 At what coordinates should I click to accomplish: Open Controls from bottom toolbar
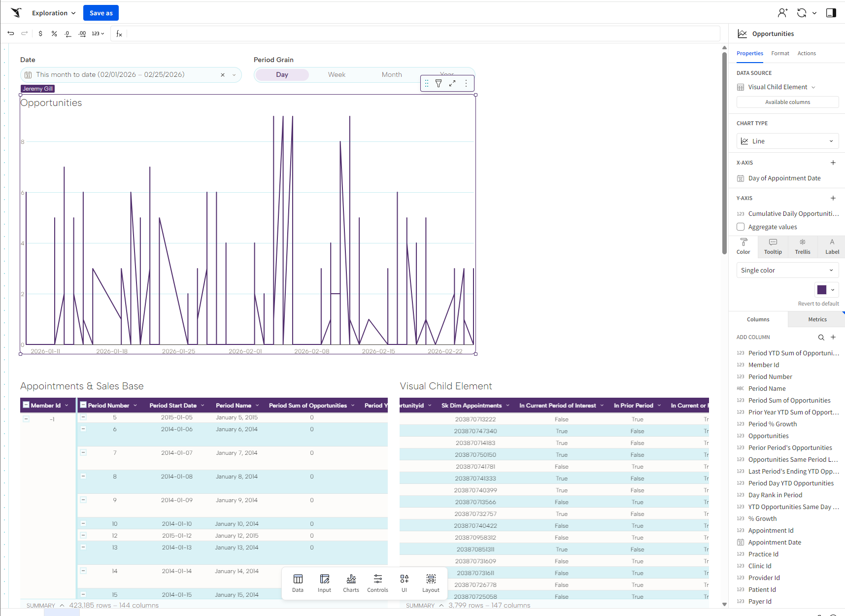tap(377, 583)
